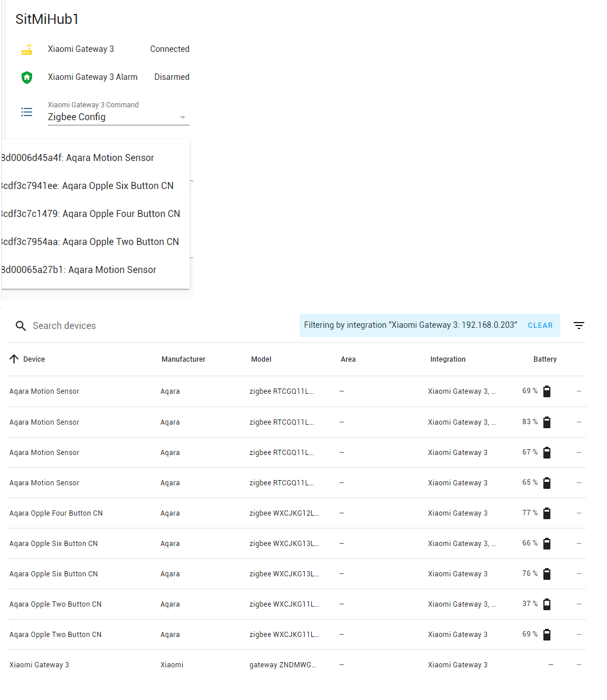607x700 pixels.
Task: Sort the table by Integration column
Action: click(x=448, y=359)
